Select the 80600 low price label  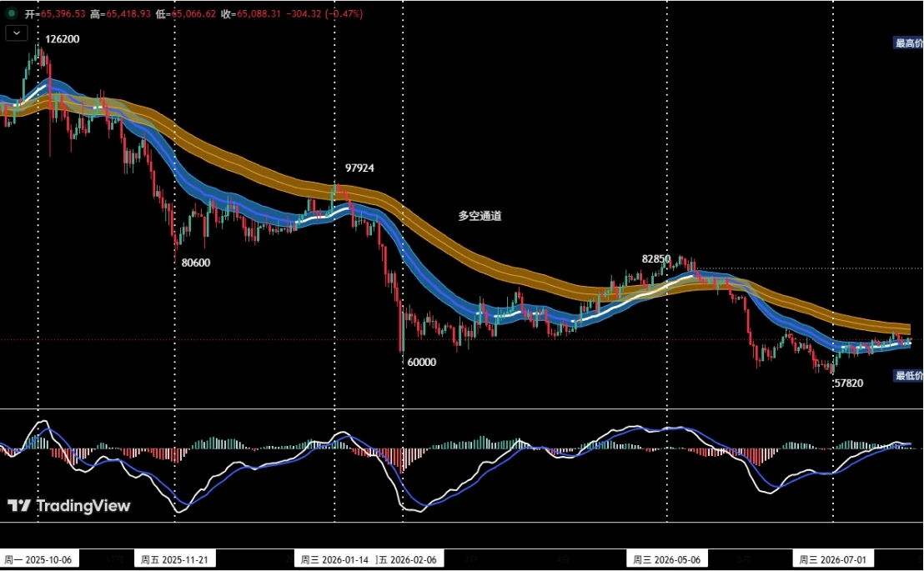tap(196, 263)
